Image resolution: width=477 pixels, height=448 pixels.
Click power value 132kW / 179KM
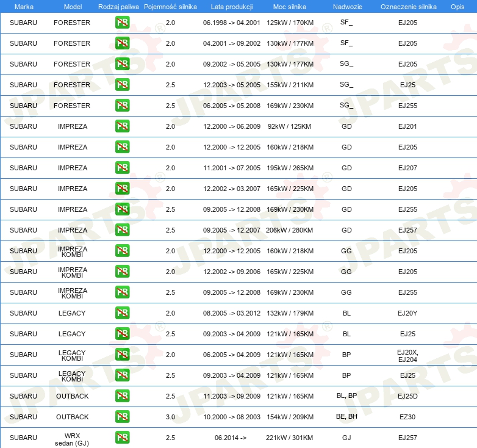click(x=290, y=313)
